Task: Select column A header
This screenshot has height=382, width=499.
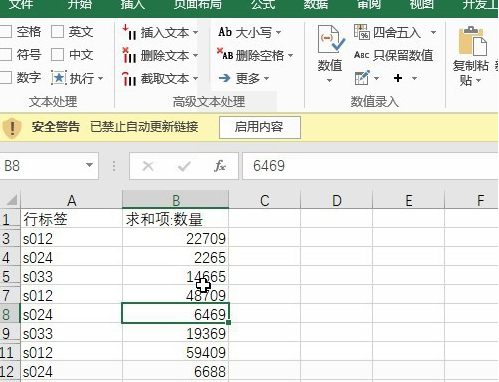Action: point(71,200)
